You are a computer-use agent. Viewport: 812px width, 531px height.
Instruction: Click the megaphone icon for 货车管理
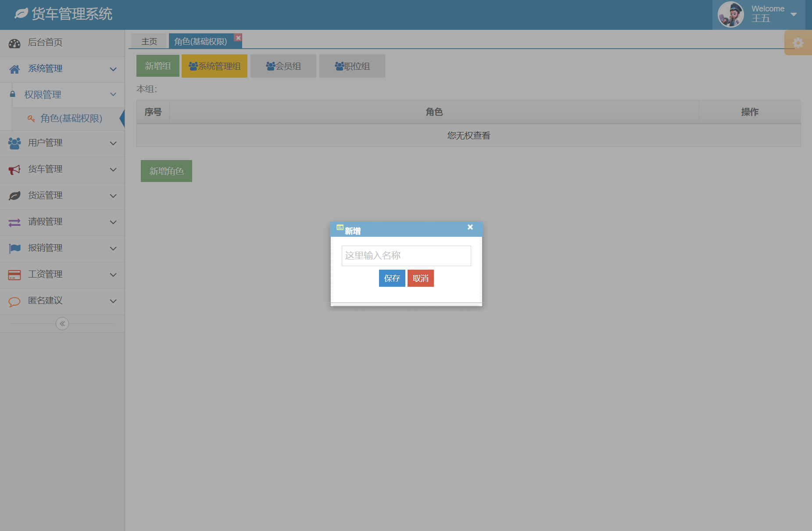pyautogui.click(x=14, y=170)
